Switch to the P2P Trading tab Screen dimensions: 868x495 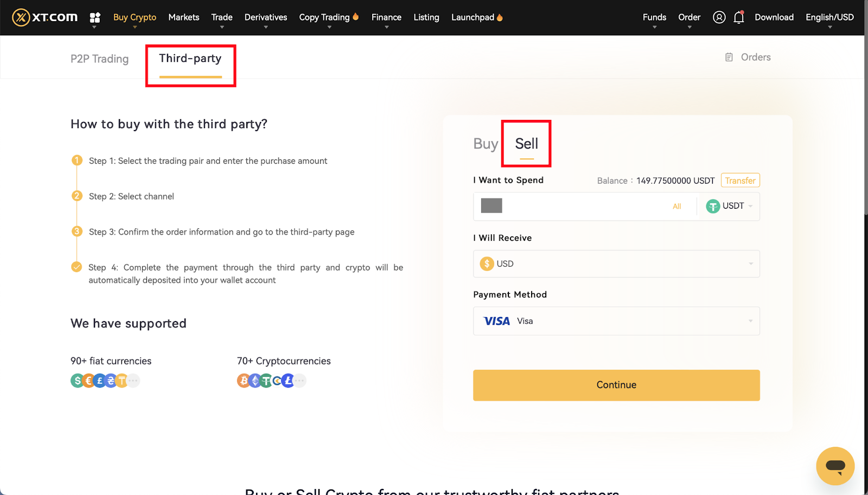click(99, 59)
